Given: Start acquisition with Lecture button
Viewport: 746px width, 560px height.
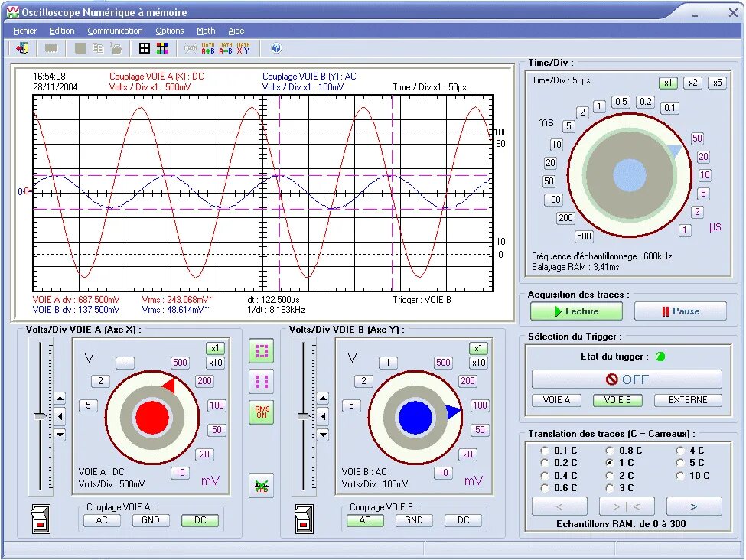Looking at the screenshot, I should tap(577, 311).
